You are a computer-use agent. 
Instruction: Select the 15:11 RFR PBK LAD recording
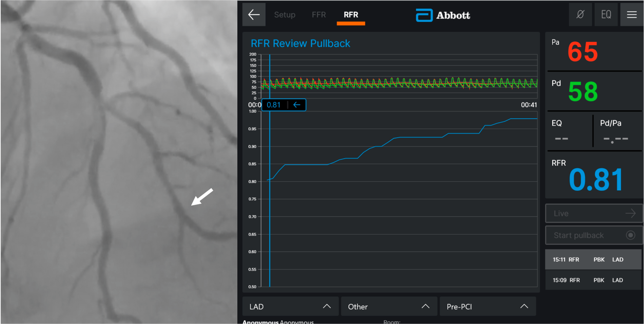[593, 259]
